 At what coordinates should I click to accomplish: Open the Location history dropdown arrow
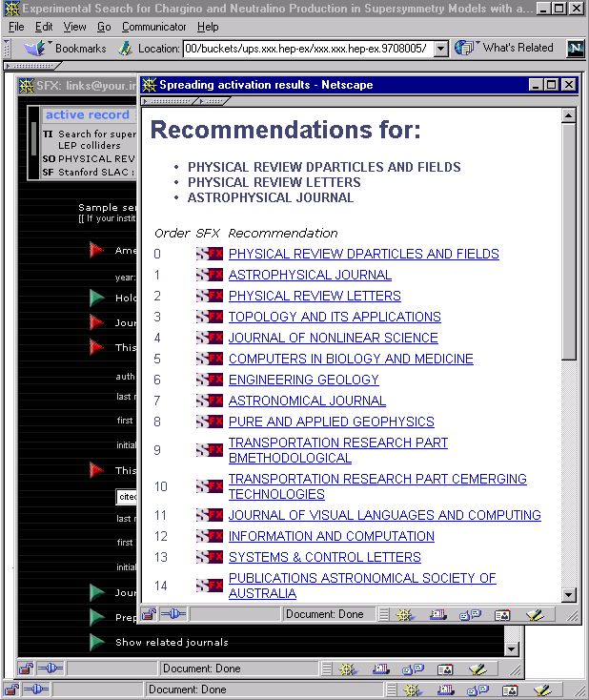pyautogui.click(x=441, y=49)
